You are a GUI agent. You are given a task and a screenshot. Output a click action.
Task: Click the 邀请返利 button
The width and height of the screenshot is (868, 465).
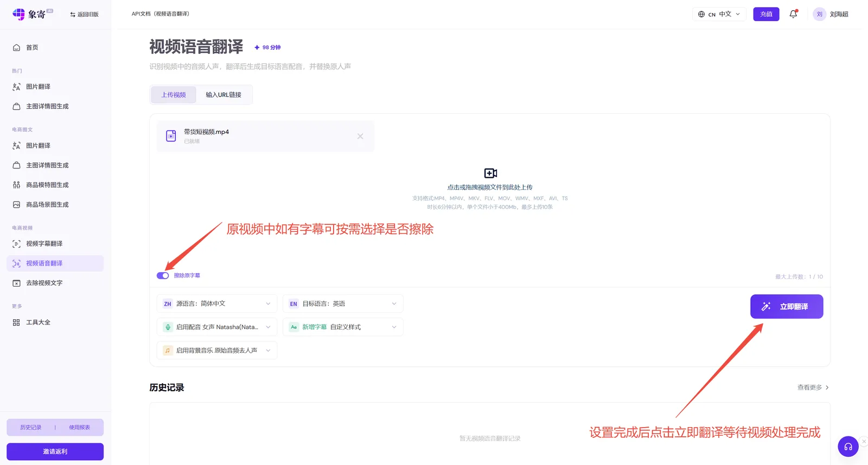tap(55, 451)
